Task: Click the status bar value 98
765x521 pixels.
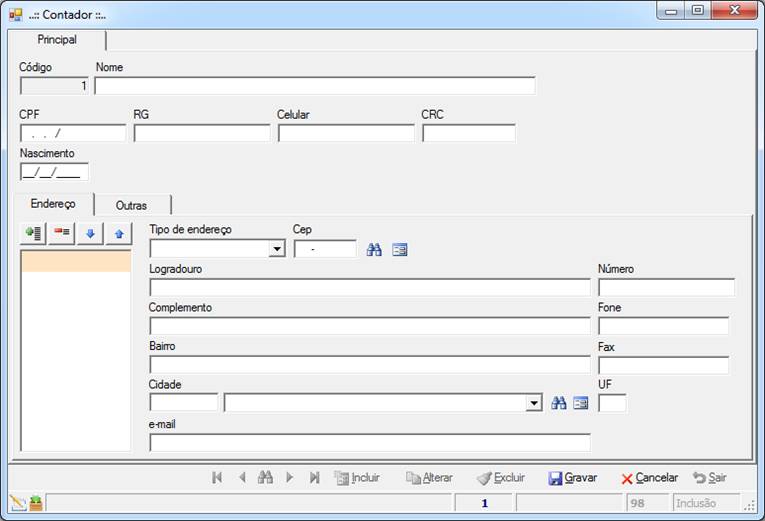Action: pyautogui.click(x=647, y=503)
